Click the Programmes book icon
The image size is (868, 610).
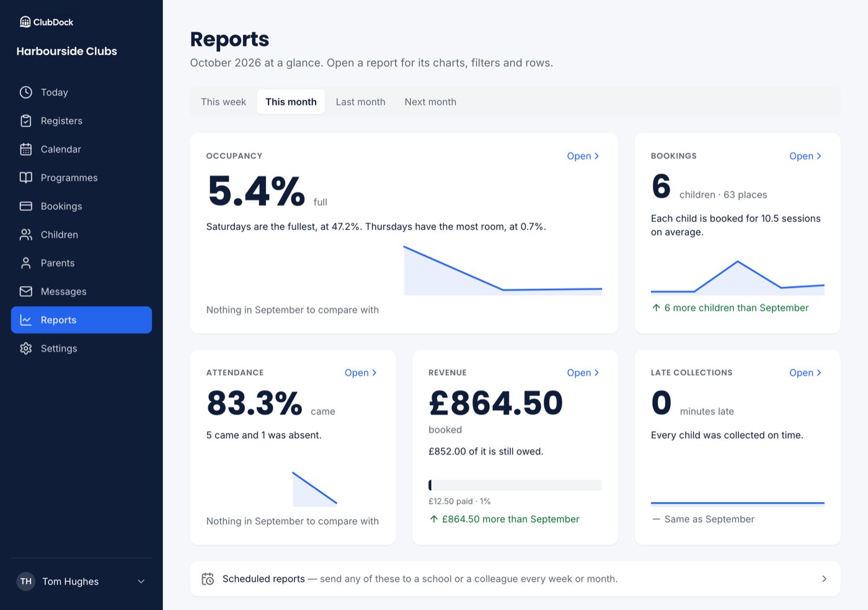coord(26,178)
